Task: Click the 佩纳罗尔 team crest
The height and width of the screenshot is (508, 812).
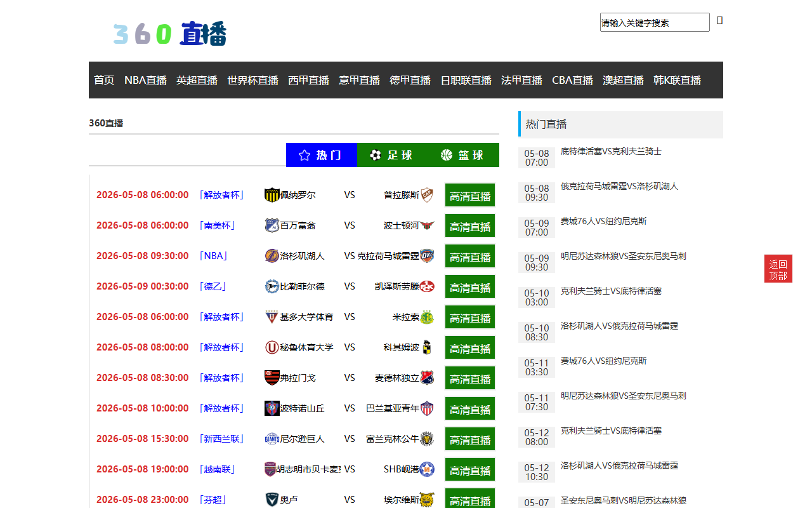Action: [272, 195]
